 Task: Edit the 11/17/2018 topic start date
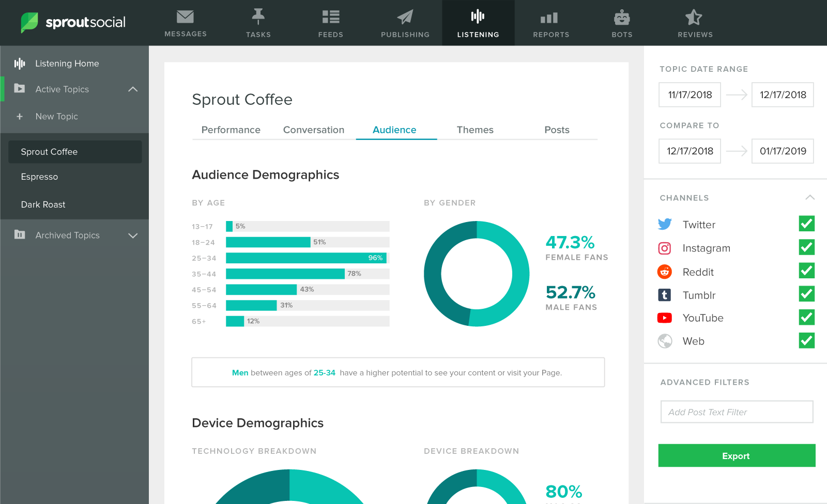(690, 94)
